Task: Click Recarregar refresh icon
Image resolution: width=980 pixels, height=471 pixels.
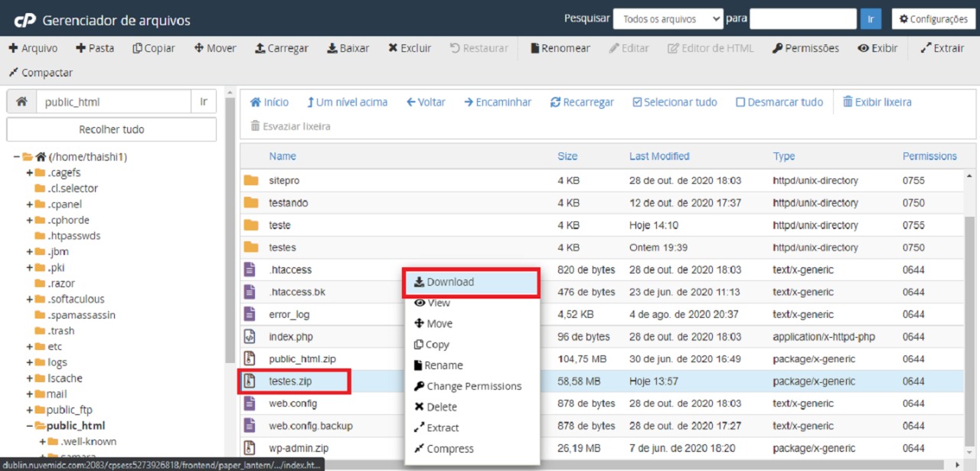Action: [555, 102]
